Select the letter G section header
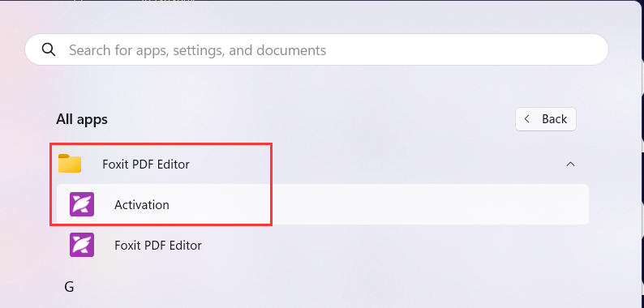644x308 pixels. click(69, 287)
